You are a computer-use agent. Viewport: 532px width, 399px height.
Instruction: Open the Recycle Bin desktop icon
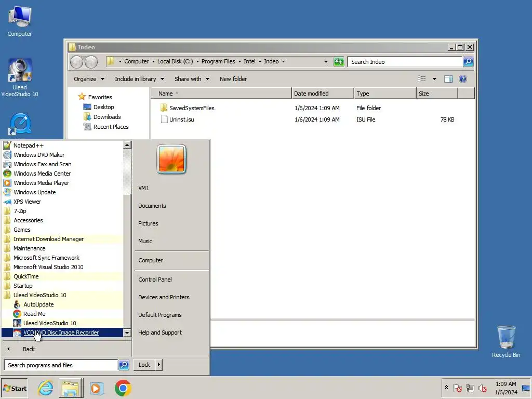tap(506, 341)
